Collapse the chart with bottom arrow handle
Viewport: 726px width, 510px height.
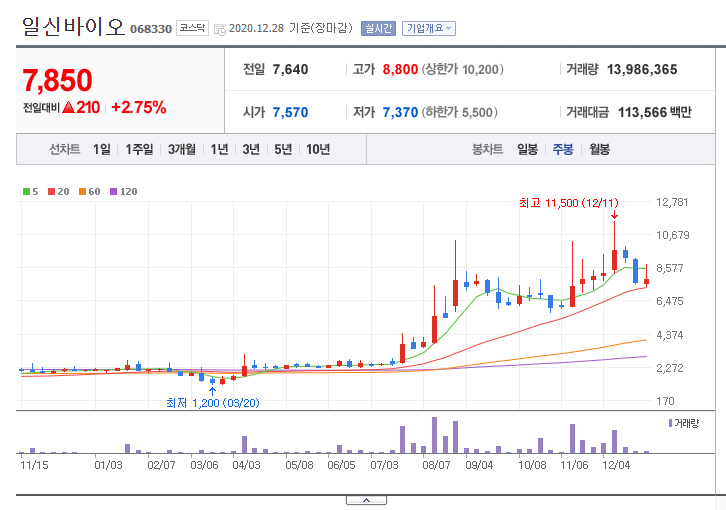tap(366, 500)
